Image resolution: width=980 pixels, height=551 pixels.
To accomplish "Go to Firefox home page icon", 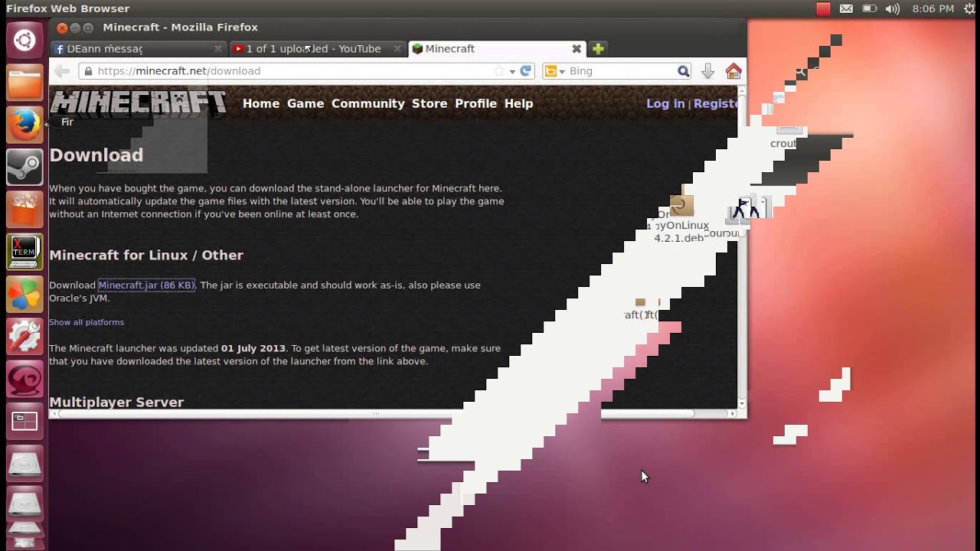I will (733, 71).
